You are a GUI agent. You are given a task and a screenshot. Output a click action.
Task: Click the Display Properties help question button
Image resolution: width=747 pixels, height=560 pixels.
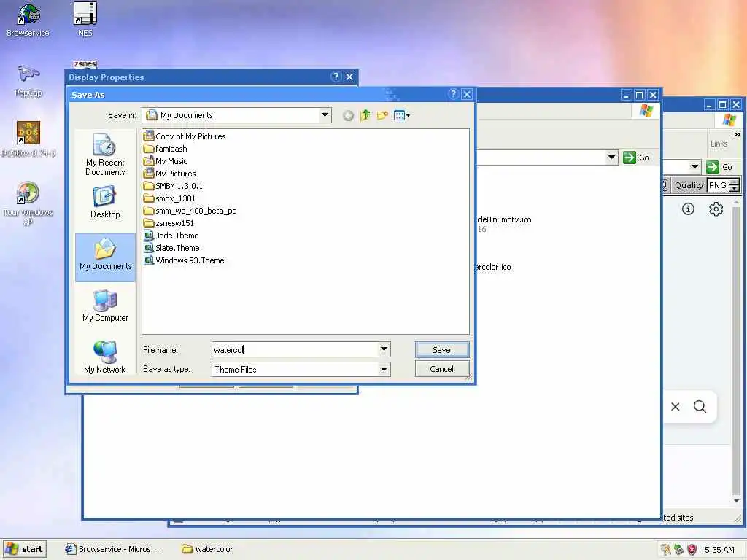click(336, 77)
